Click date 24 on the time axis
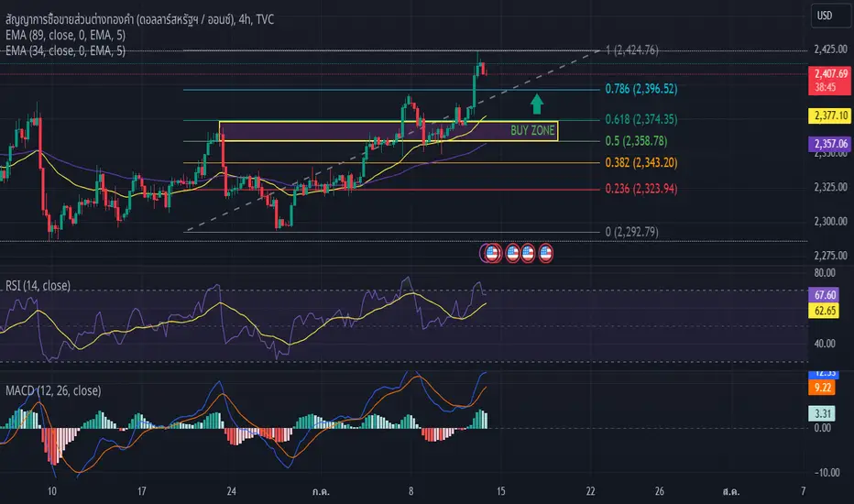 point(232,491)
